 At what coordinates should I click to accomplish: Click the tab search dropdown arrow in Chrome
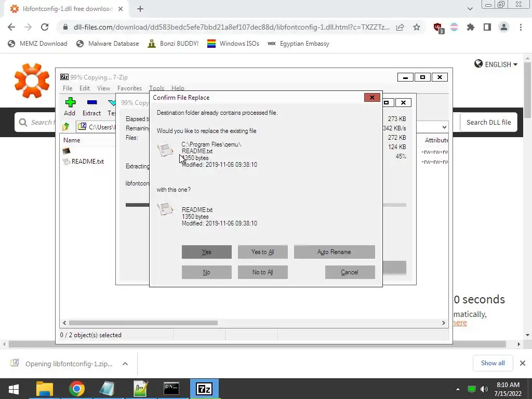(x=470, y=9)
